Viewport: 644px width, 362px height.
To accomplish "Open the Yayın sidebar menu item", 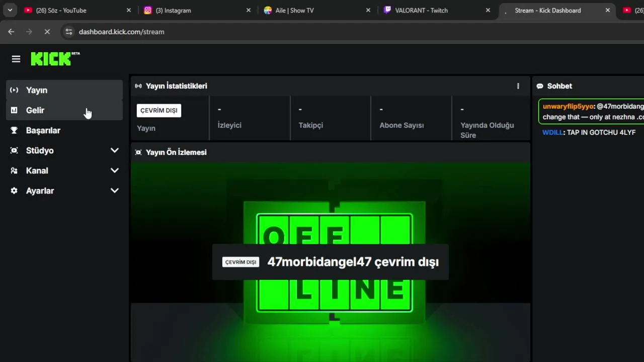I will click(x=64, y=90).
